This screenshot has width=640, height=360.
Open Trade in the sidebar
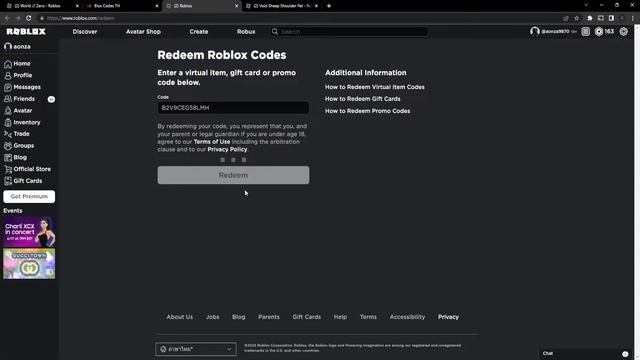click(x=17, y=134)
